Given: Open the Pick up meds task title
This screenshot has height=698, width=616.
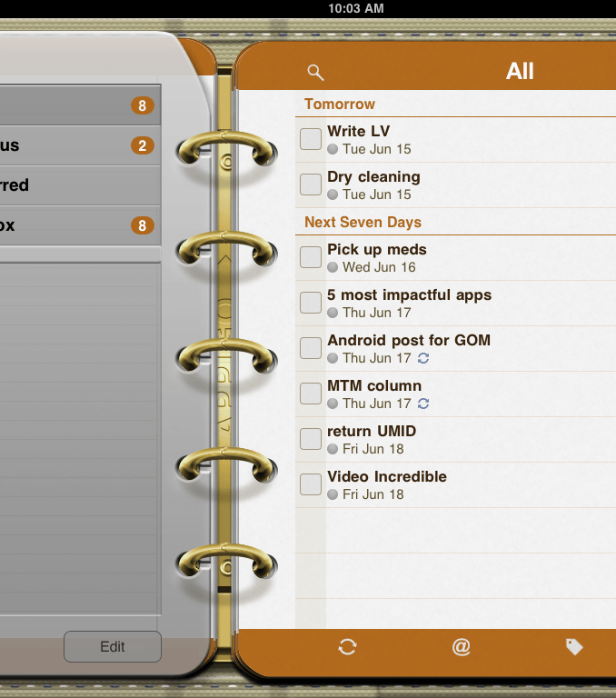Looking at the screenshot, I should click(376, 250).
